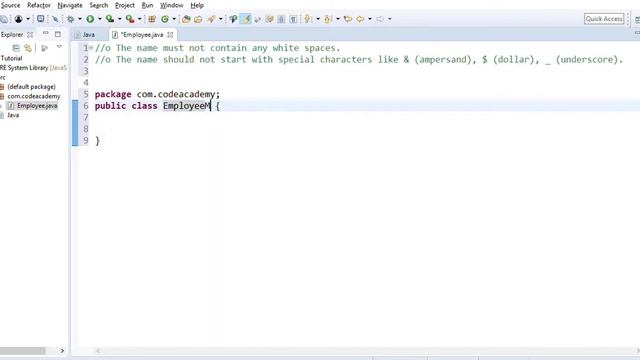This screenshot has height=360, width=640.
Task: Click the editor horizontal scrollbar left arrow
Action: [x=98, y=351]
